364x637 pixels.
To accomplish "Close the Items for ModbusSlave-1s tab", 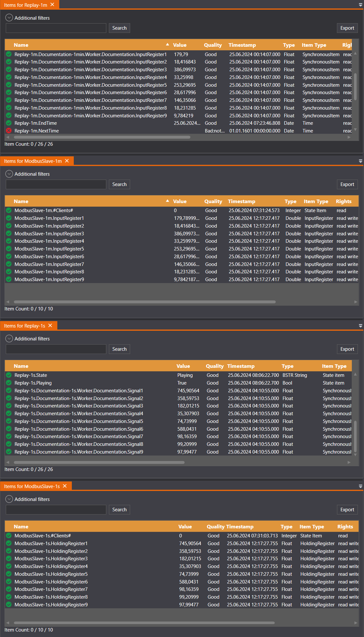I will click(65, 486).
